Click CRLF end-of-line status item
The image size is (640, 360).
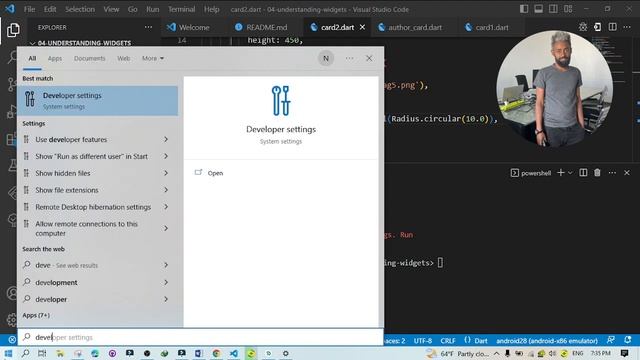(448, 340)
